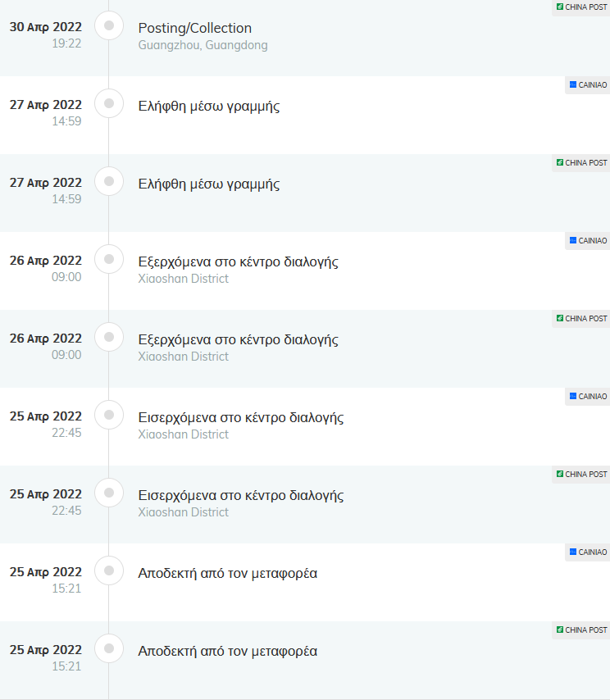Viewport: 610px width, 700px height.
Task: Click the CHINA POST badge on second 27 Απρ entry
Action: (581, 163)
